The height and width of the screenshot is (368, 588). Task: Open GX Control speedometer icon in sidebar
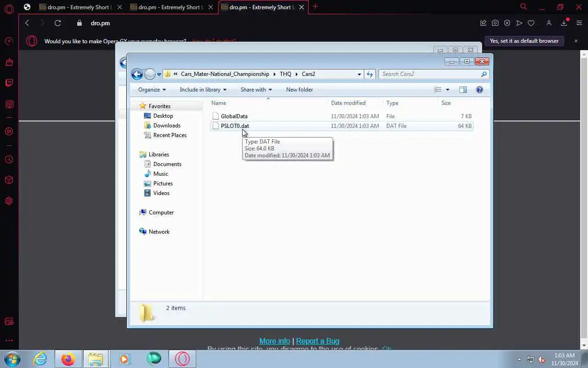[9, 41]
